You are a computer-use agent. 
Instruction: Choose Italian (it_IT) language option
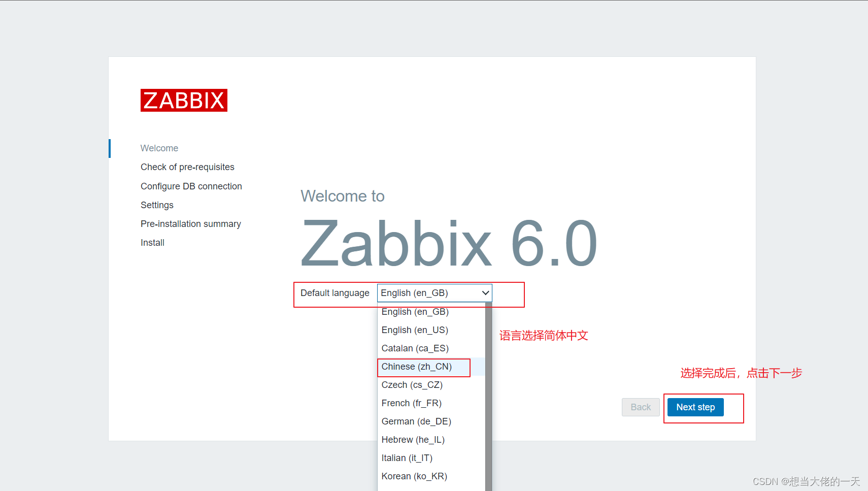coord(431,458)
